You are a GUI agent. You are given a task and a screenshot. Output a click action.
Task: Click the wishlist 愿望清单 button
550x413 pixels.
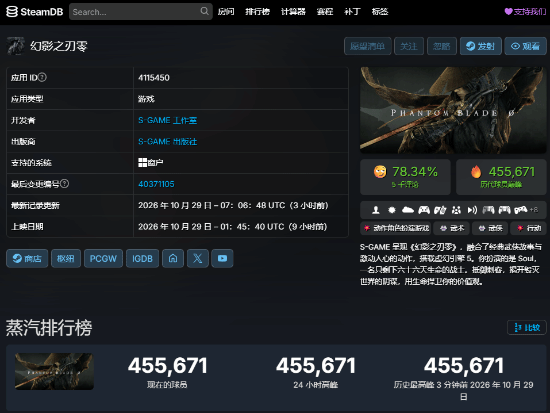pyautogui.click(x=368, y=46)
